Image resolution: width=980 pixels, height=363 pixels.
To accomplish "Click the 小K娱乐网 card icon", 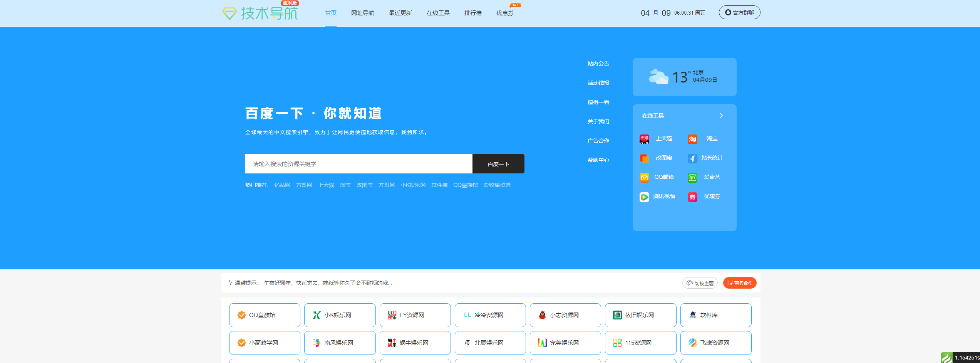I will [x=317, y=315].
